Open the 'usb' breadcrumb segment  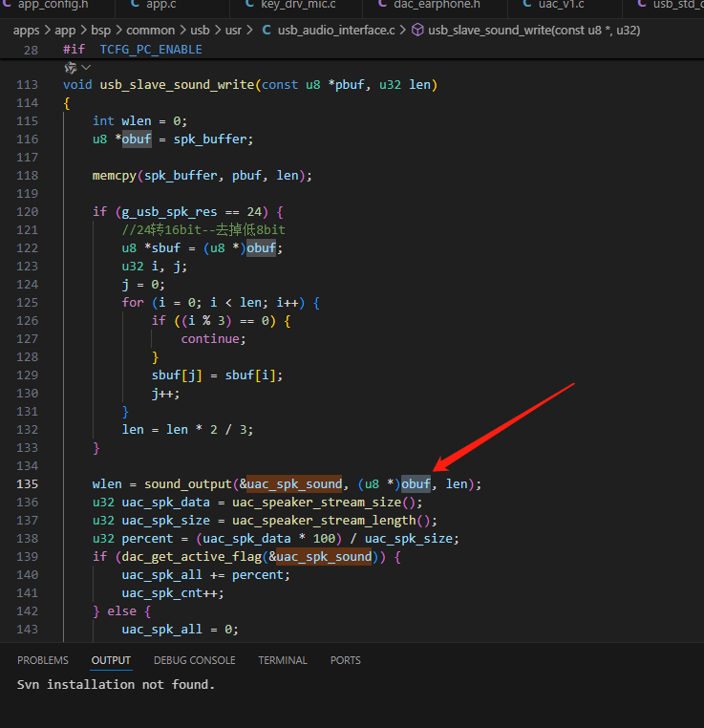pyautogui.click(x=200, y=31)
